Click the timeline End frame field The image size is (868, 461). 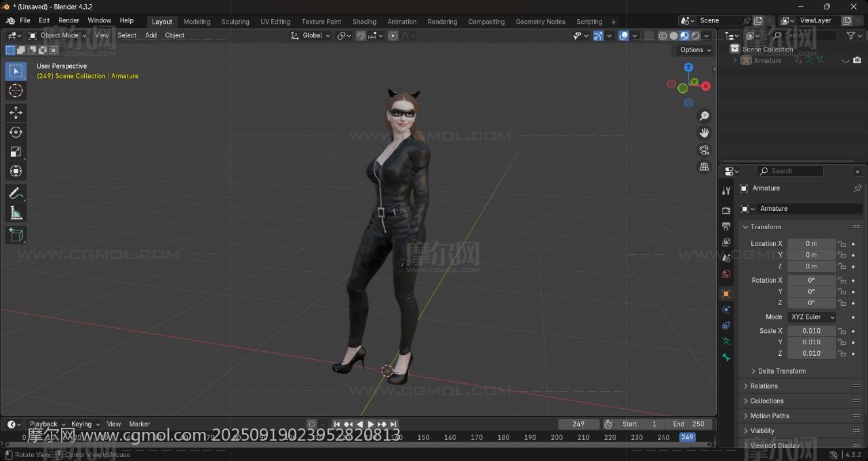[x=689, y=424]
